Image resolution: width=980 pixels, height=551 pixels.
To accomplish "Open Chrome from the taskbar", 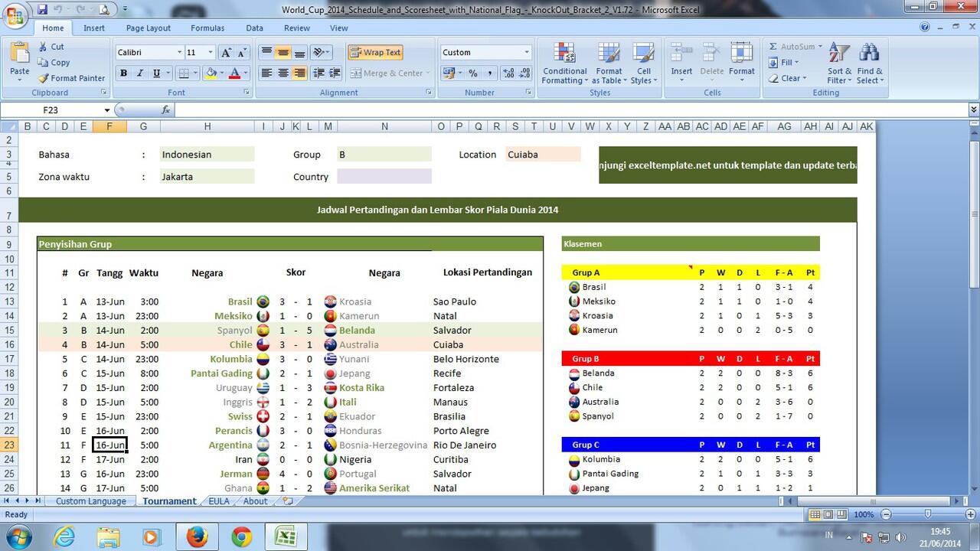I will click(x=241, y=537).
